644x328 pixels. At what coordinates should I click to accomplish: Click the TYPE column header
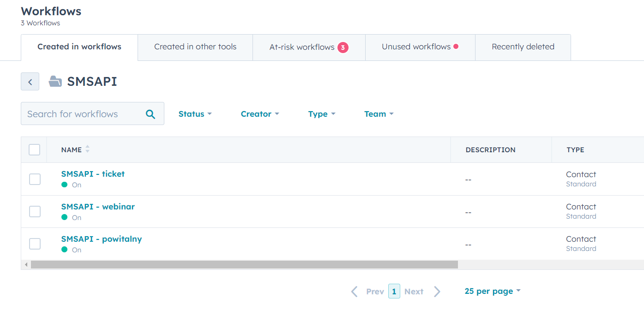[575, 150]
